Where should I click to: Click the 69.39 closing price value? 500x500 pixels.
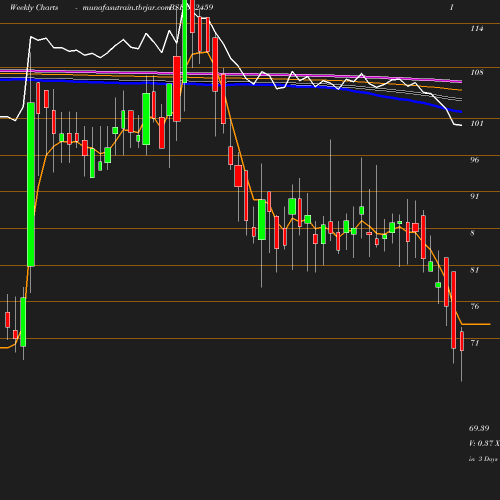click(x=479, y=428)
